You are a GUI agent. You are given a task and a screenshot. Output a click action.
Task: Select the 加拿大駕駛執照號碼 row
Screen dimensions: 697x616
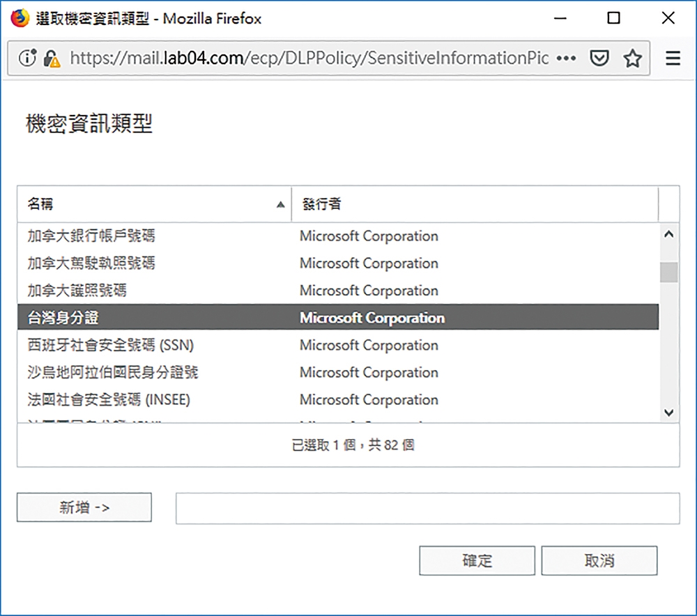pos(338,263)
